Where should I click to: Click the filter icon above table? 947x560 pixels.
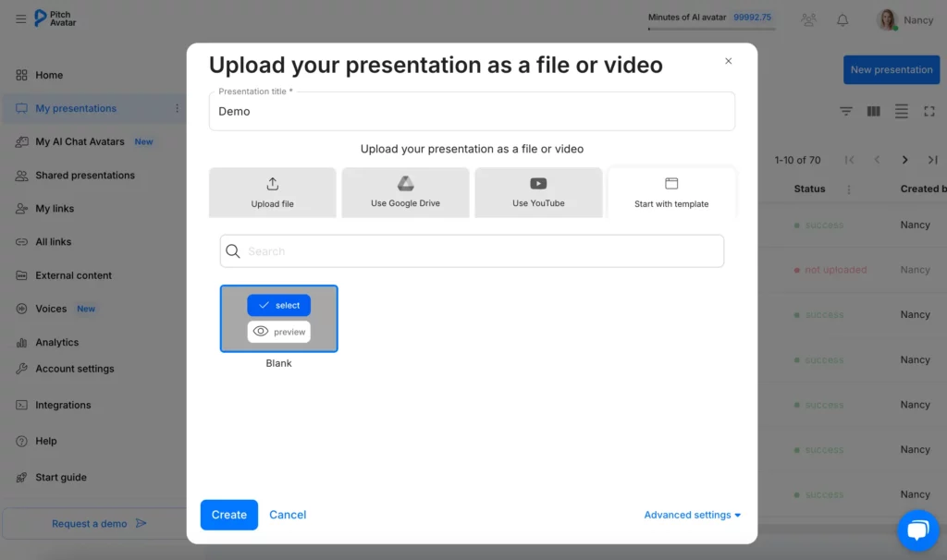pos(846,111)
